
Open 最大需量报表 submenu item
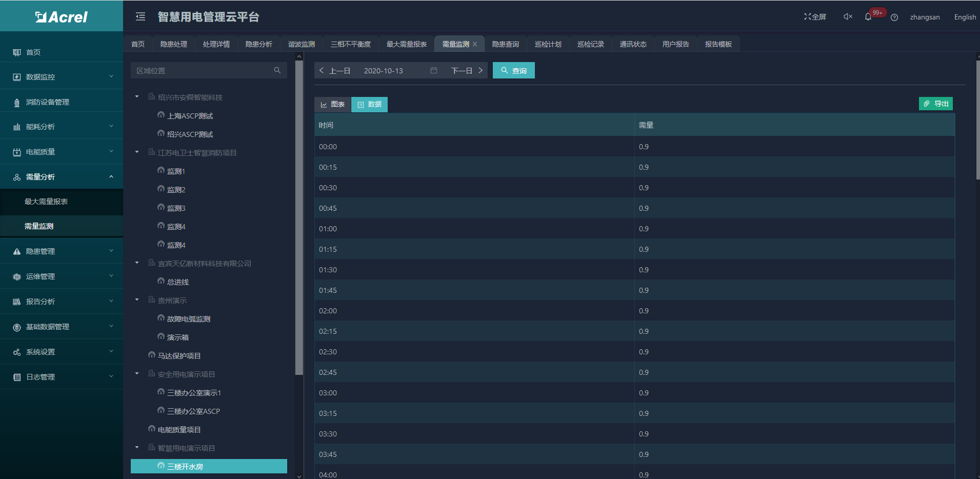[x=62, y=202]
